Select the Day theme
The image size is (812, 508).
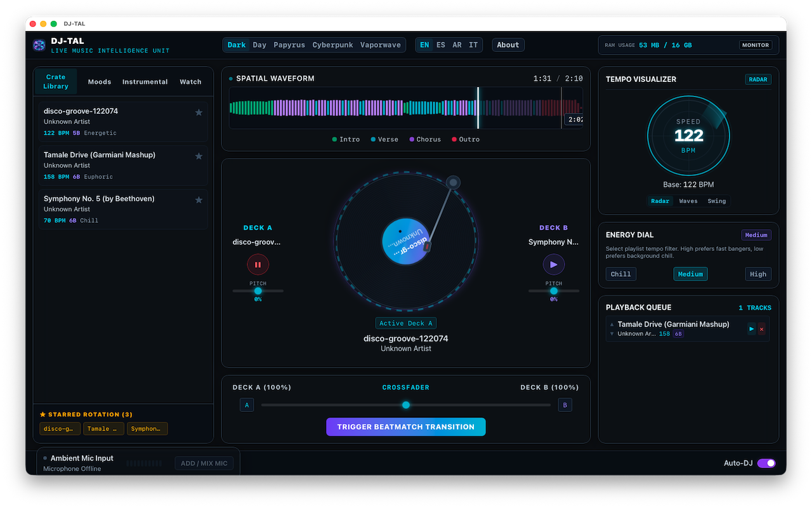(259, 45)
